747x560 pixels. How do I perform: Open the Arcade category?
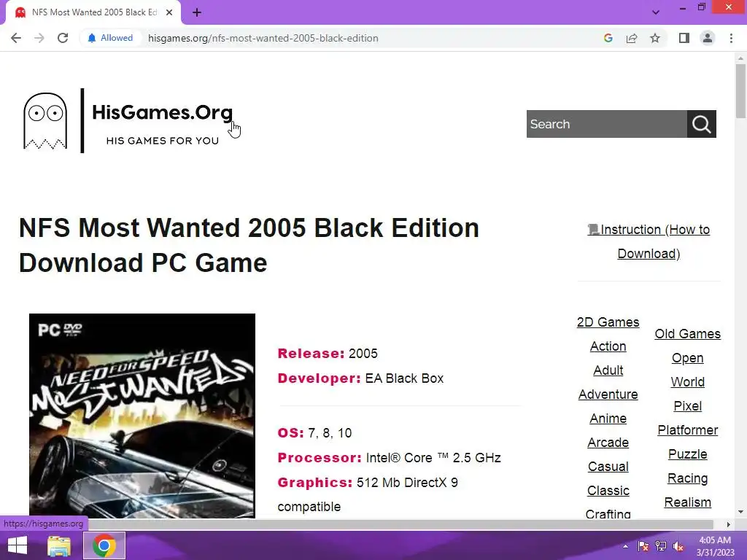click(608, 443)
